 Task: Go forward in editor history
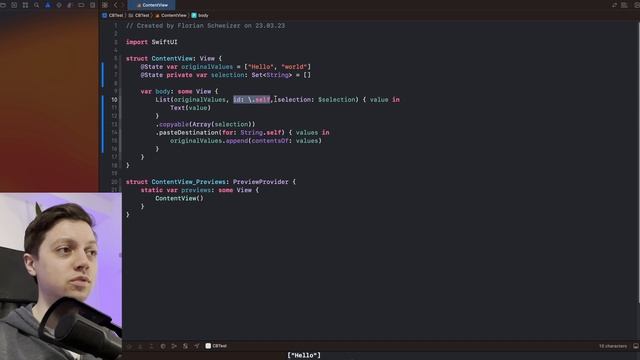[x=122, y=5]
